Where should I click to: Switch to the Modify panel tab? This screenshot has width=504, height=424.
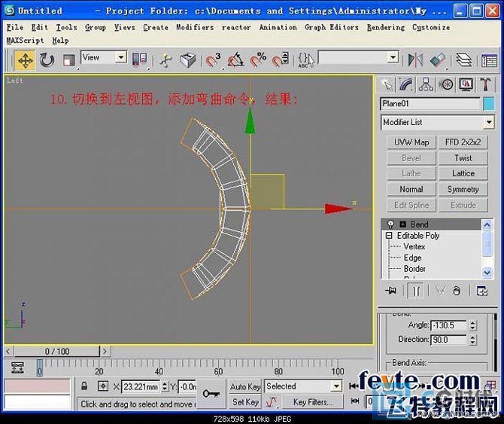point(406,85)
